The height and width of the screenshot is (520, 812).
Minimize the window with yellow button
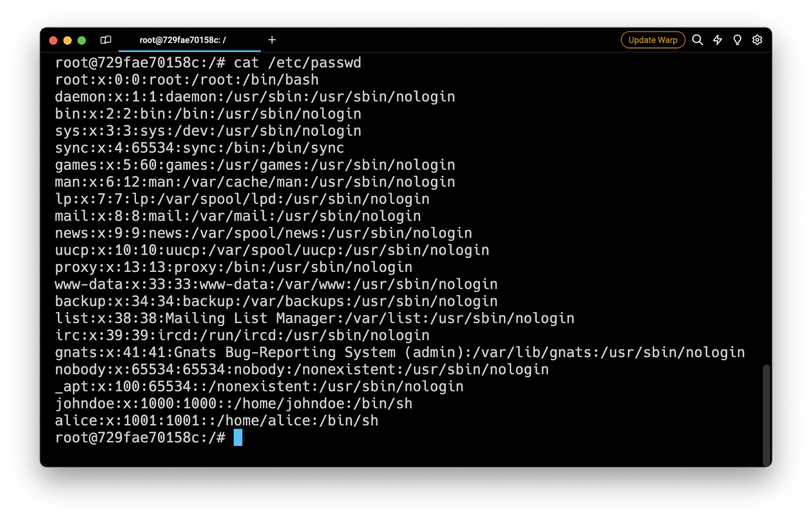[67, 41]
